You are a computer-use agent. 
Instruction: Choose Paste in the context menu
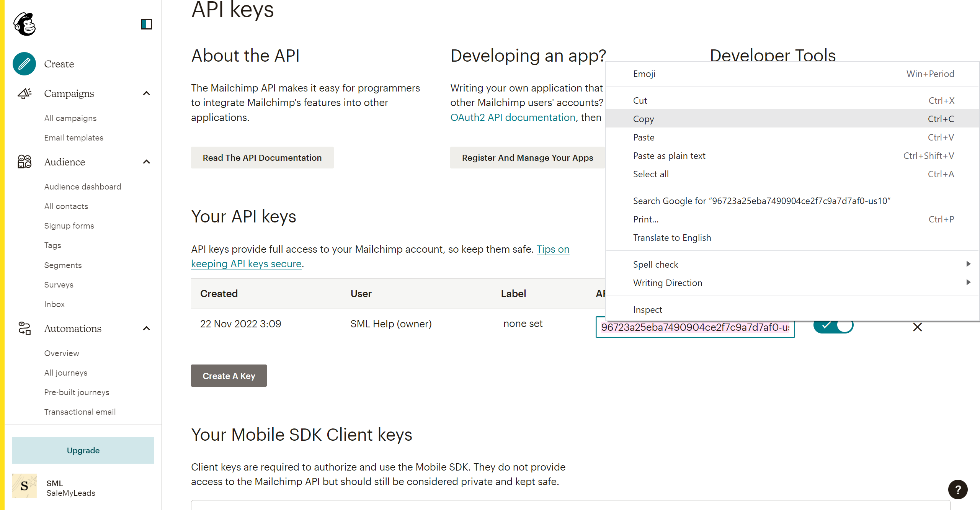point(792,137)
